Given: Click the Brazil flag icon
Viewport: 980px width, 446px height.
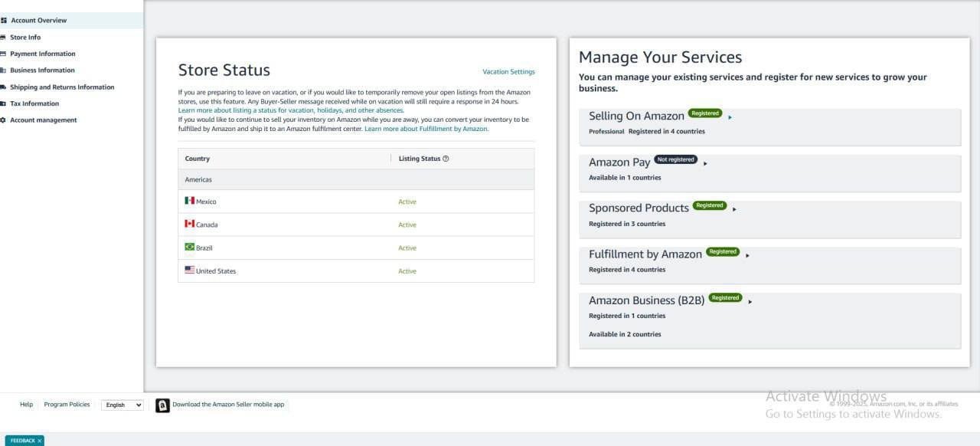Looking at the screenshot, I should point(189,247).
